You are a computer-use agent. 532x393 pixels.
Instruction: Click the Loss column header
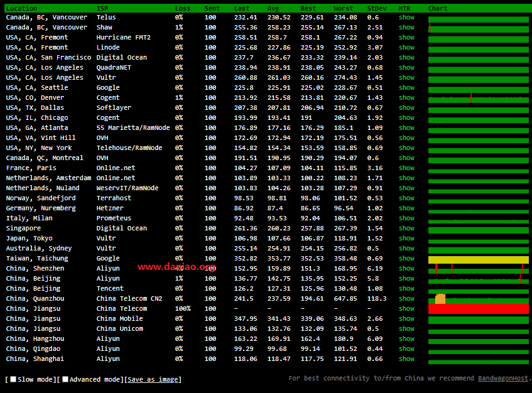pos(183,9)
